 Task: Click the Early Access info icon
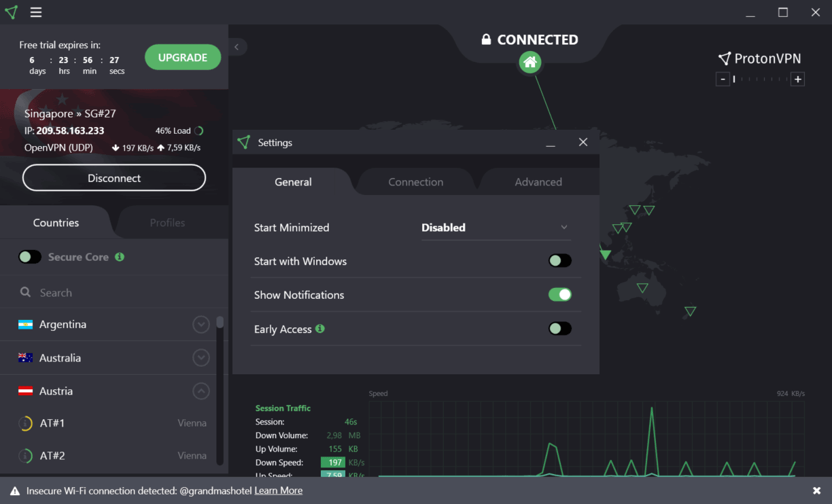click(320, 329)
